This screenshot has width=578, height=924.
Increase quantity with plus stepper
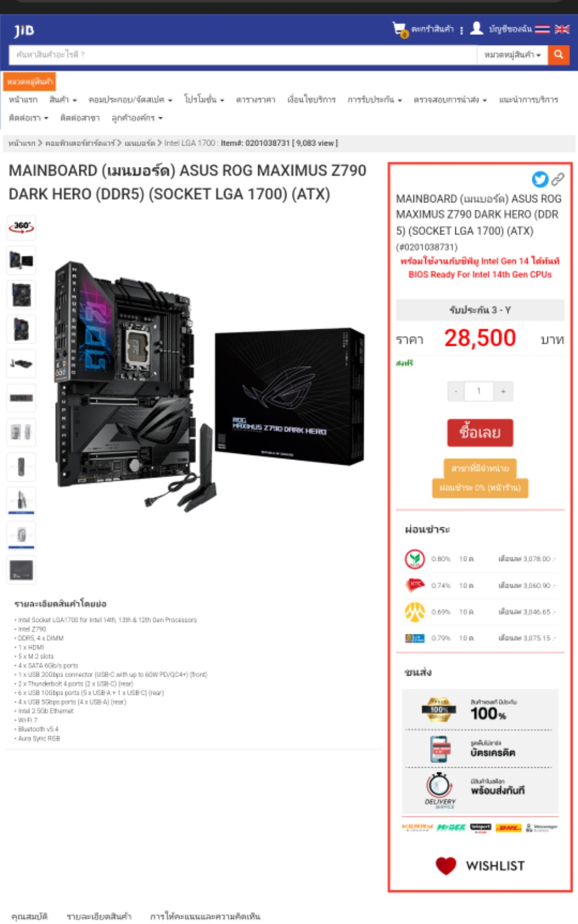pyautogui.click(x=503, y=391)
